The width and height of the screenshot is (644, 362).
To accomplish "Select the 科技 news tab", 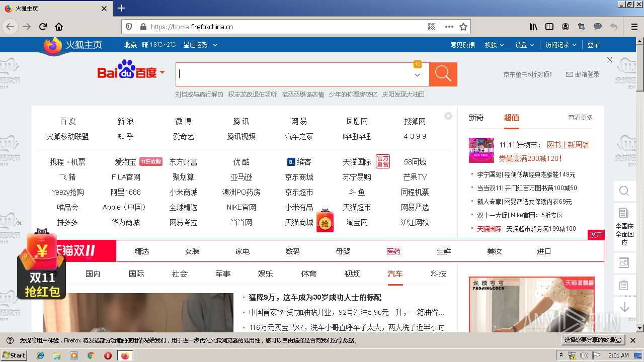I will coord(439,274).
